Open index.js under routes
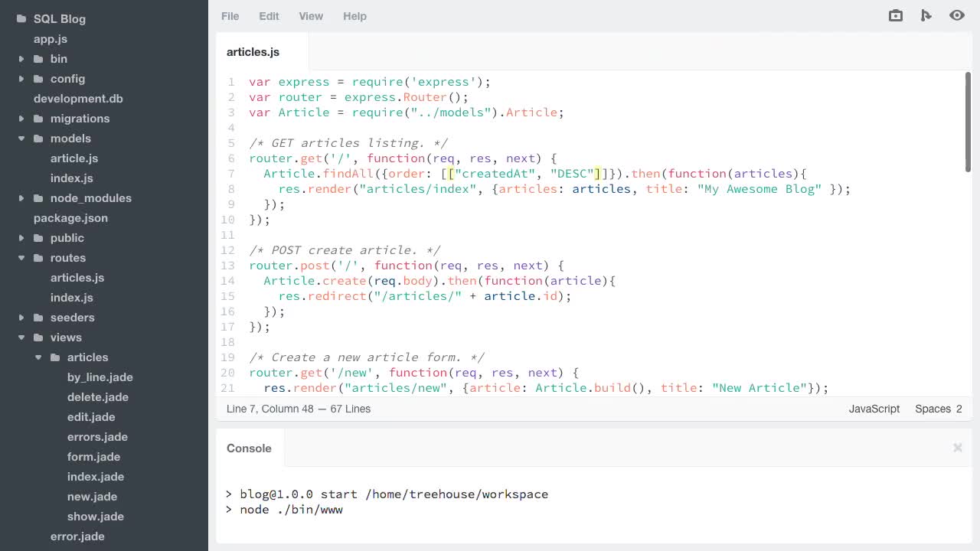 (72, 298)
